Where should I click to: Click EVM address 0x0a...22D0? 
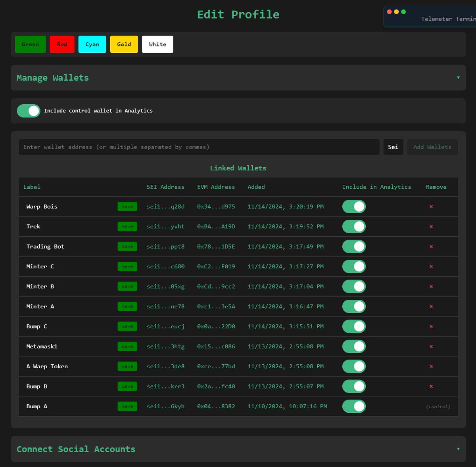216,326
